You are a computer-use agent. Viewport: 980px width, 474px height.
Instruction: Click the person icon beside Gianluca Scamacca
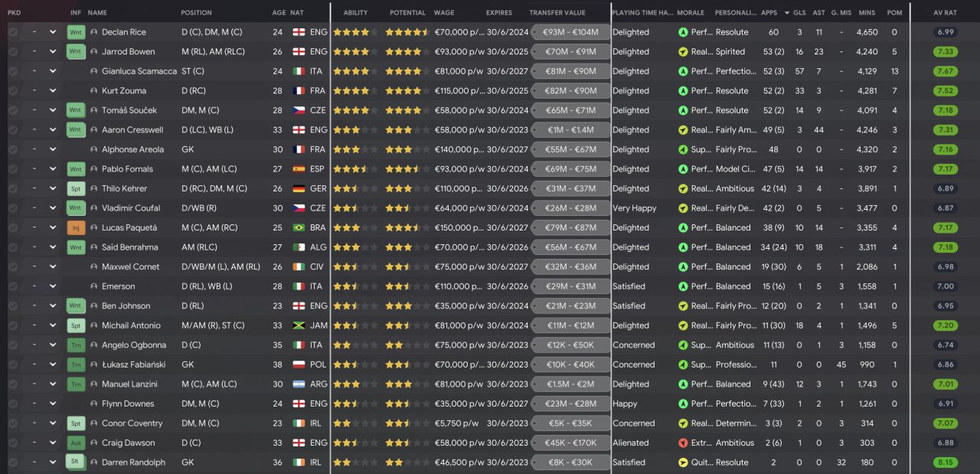[94, 71]
